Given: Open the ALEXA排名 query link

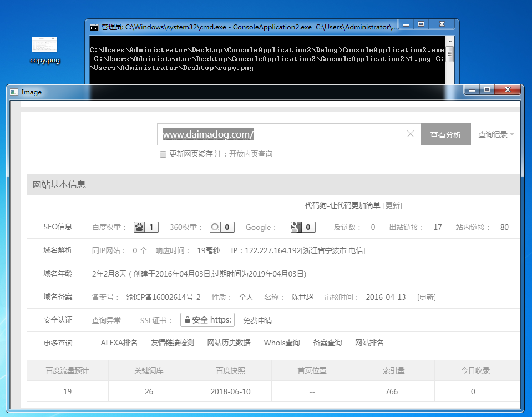Looking at the screenshot, I should [119, 343].
